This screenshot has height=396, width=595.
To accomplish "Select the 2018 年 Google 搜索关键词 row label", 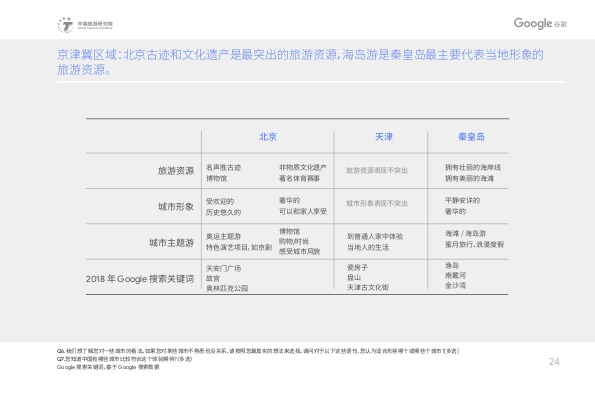I will tap(140, 279).
